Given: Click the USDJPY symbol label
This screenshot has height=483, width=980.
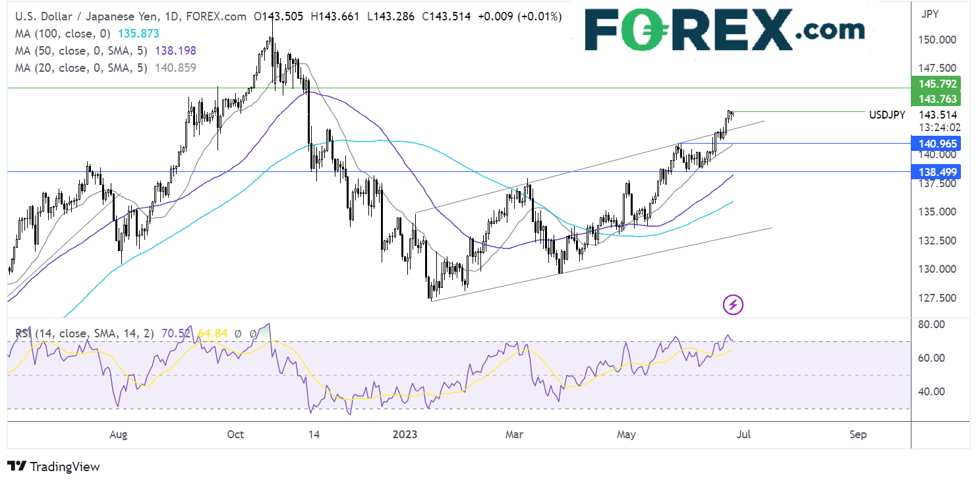Looking at the screenshot, I should 886,114.
